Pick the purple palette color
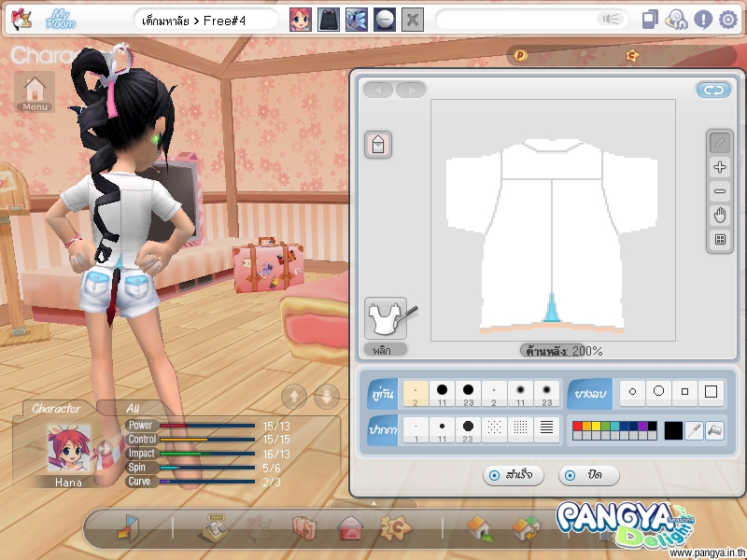Image resolution: width=747 pixels, height=560 pixels. click(642, 426)
